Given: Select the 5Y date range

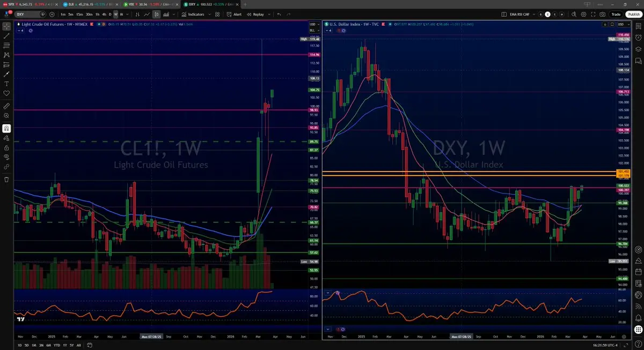Looking at the screenshot, I should [x=71, y=345].
